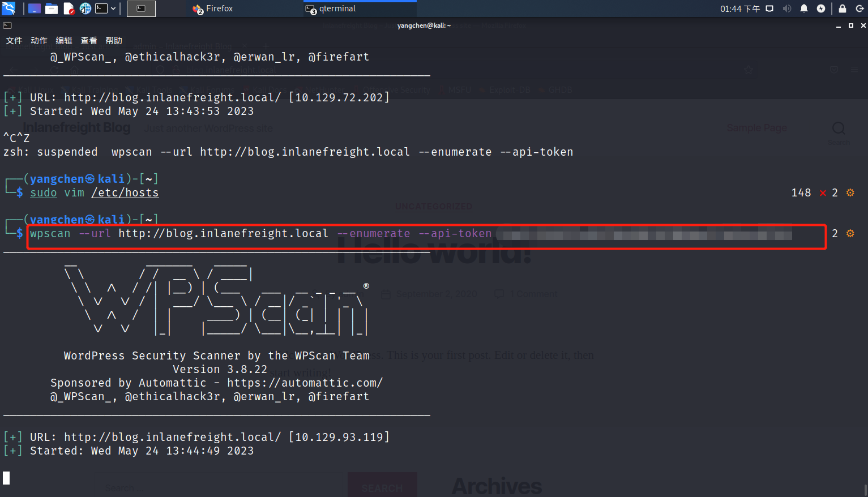Click the exit code '148' indicator

(x=801, y=192)
